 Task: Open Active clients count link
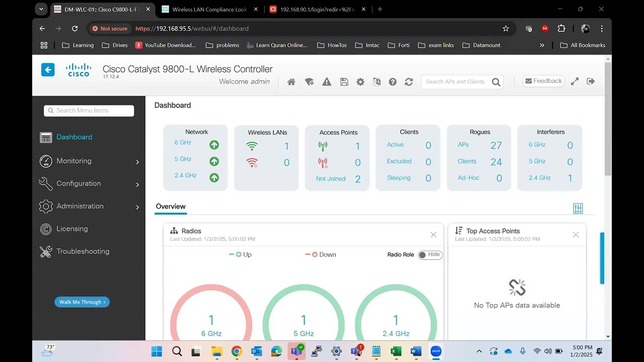coord(428,145)
